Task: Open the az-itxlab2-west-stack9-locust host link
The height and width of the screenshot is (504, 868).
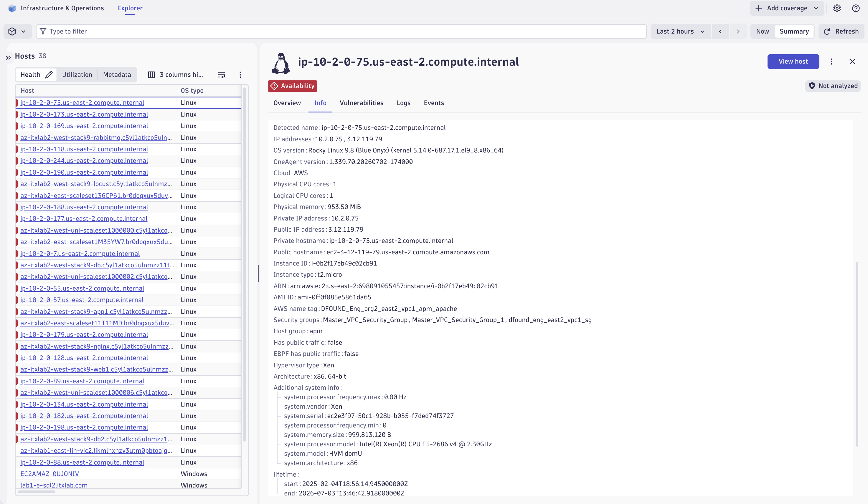Action: [x=96, y=184]
